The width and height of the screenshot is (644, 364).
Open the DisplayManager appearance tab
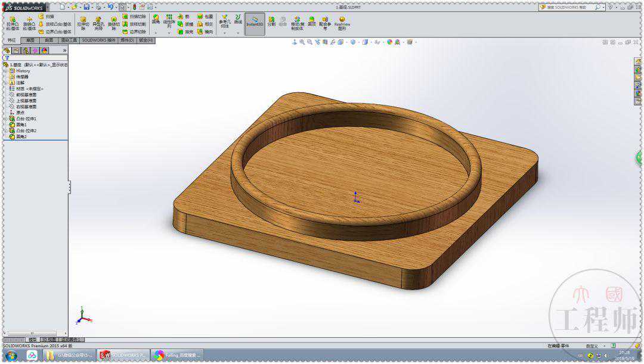tap(44, 51)
